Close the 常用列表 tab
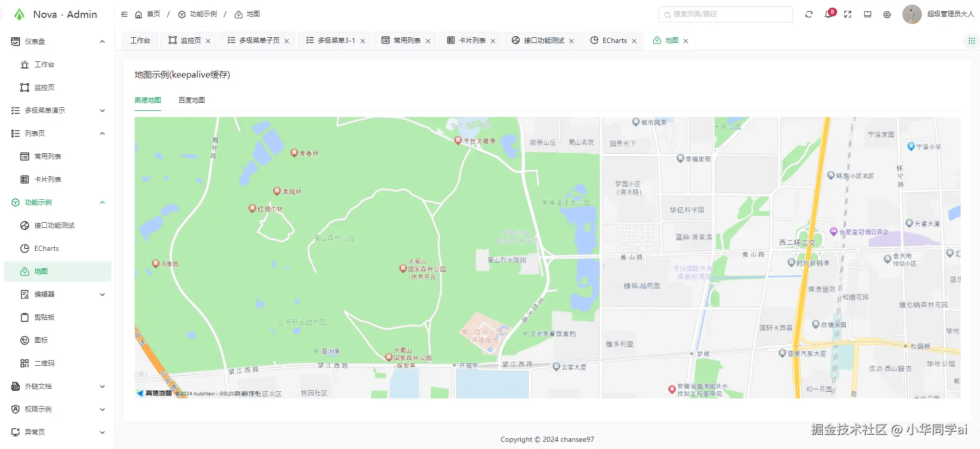 pyautogui.click(x=428, y=41)
